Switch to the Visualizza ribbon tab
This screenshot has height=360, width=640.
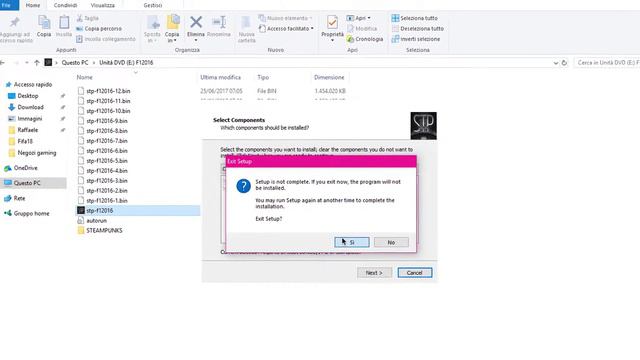click(x=102, y=5)
